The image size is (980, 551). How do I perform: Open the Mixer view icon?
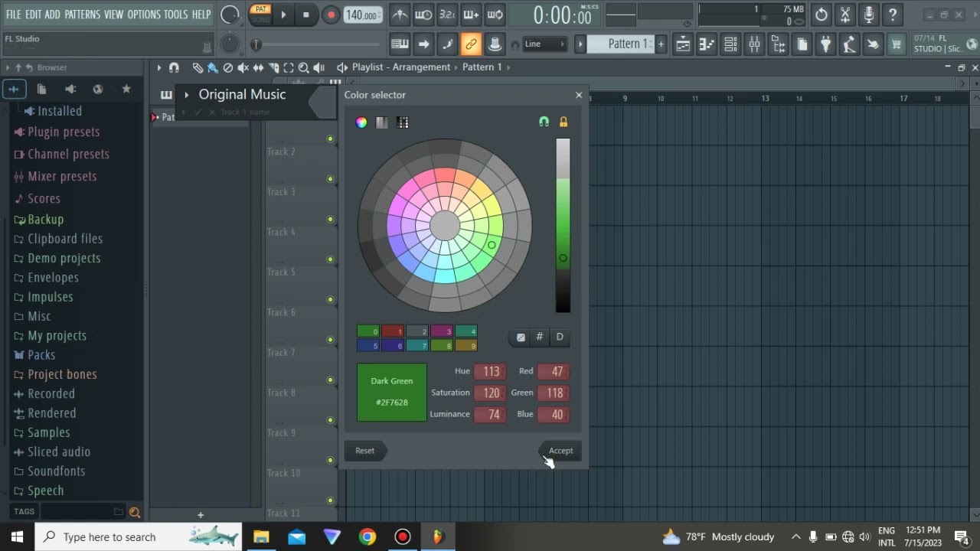[754, 44]
